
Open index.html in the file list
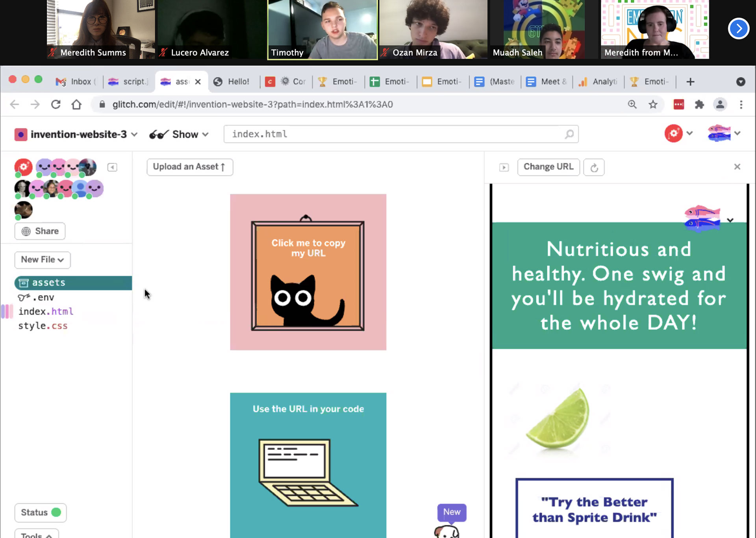tap(46, 311)
